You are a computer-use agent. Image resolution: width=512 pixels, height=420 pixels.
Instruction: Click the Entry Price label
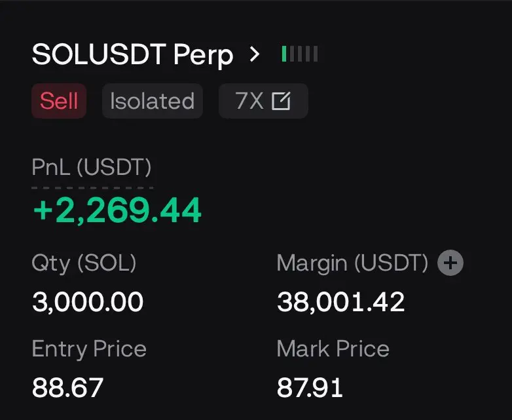pos(89,349)
